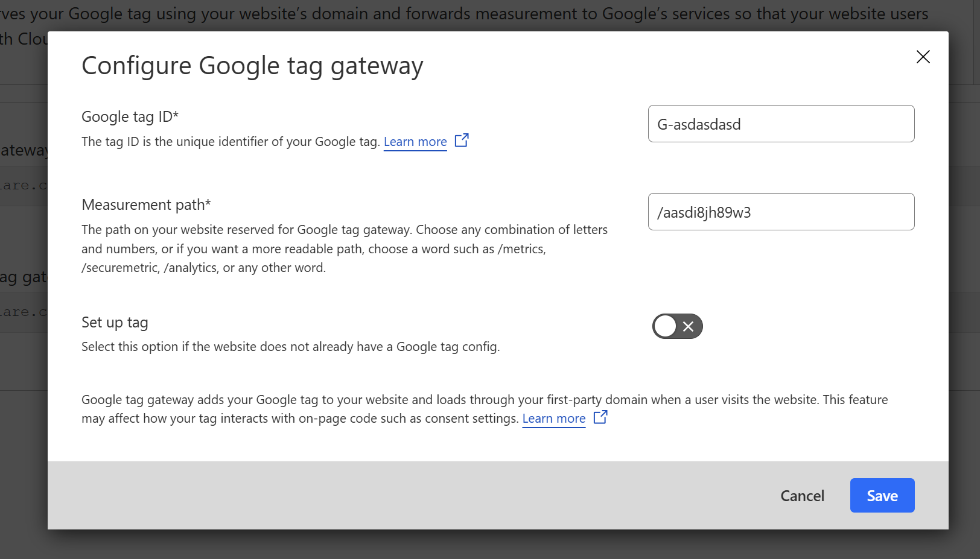Click the Google tag ID* field label
The width and height of the screenshot is (980, 559).
point(129,116)
